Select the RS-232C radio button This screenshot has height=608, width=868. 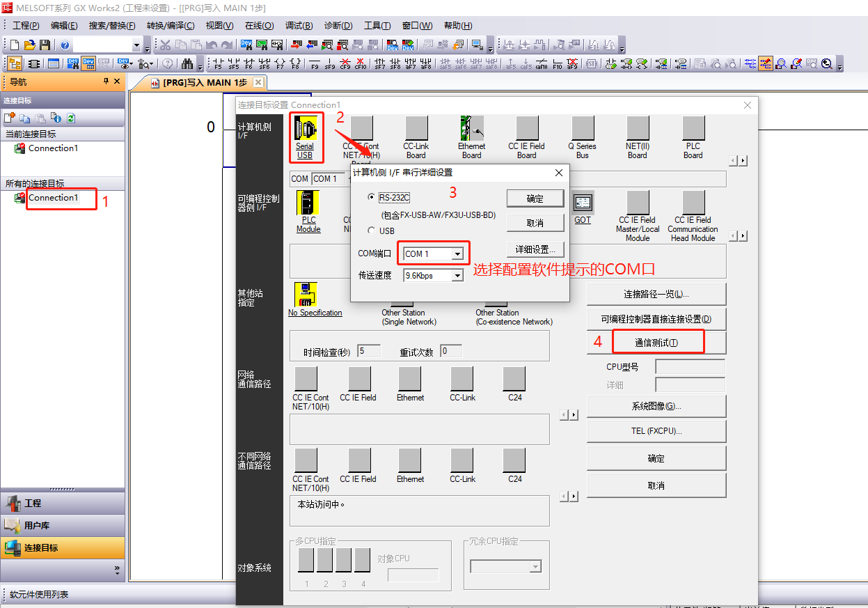tap(372, 198)
